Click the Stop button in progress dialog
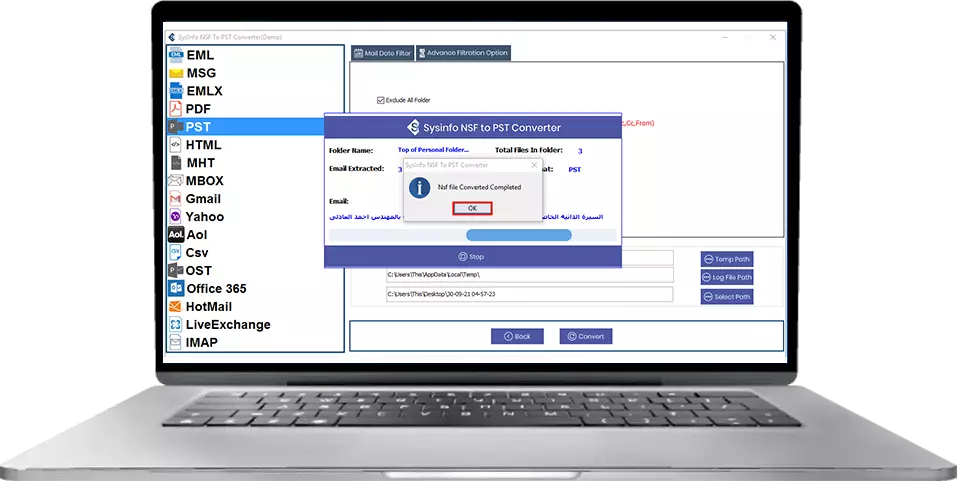 pos(471,257)
